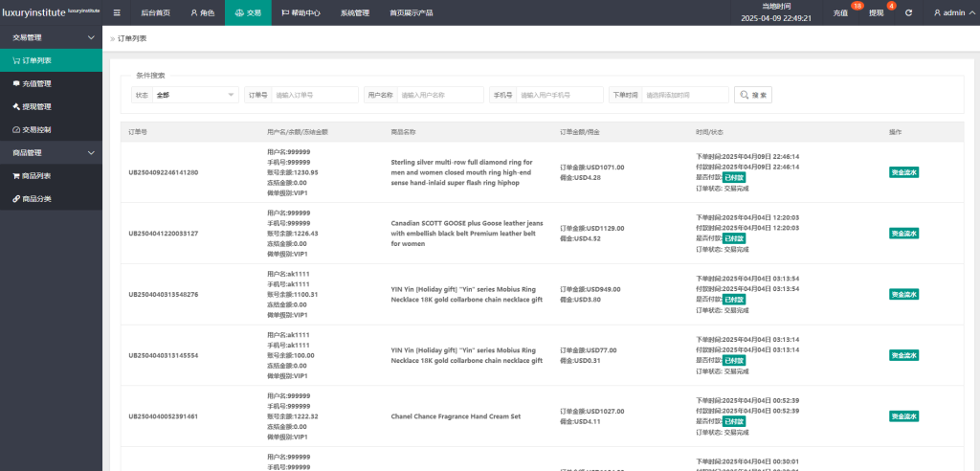Open 资金流水 for order UB2504040313548276
Screen dimensions: 980x471
click(x=903, y=295)
